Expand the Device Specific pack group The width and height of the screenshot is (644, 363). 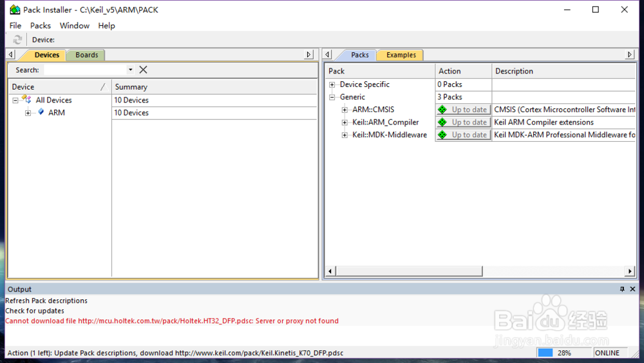coord(332,84)
